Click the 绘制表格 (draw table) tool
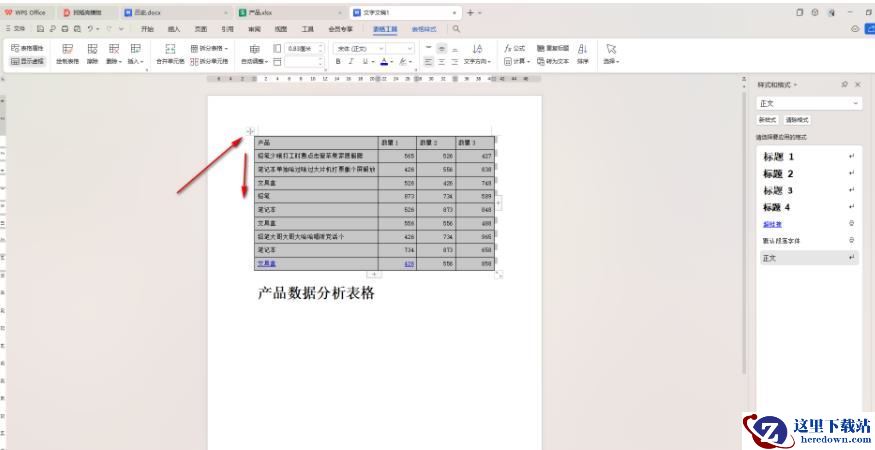Screen dimensions: 875x450 [x=68, y=53]
